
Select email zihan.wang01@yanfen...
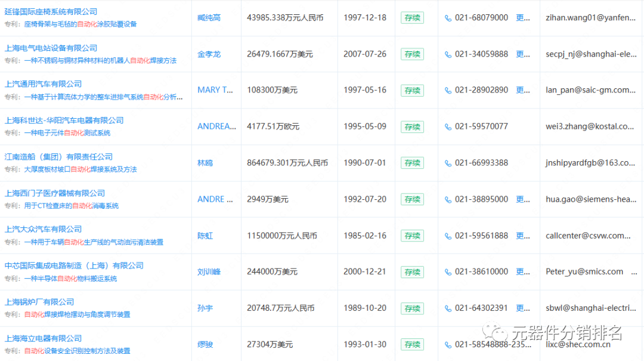point(590,18)
